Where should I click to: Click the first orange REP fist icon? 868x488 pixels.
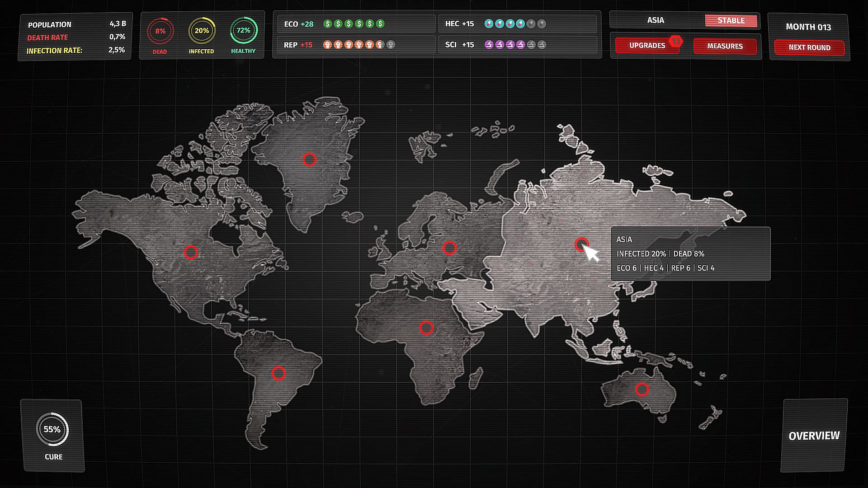(x=328, y=45)
